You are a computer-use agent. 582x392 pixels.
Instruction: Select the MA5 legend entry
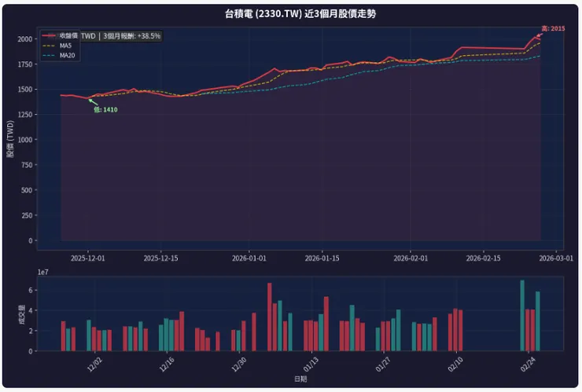coord(57,46)
